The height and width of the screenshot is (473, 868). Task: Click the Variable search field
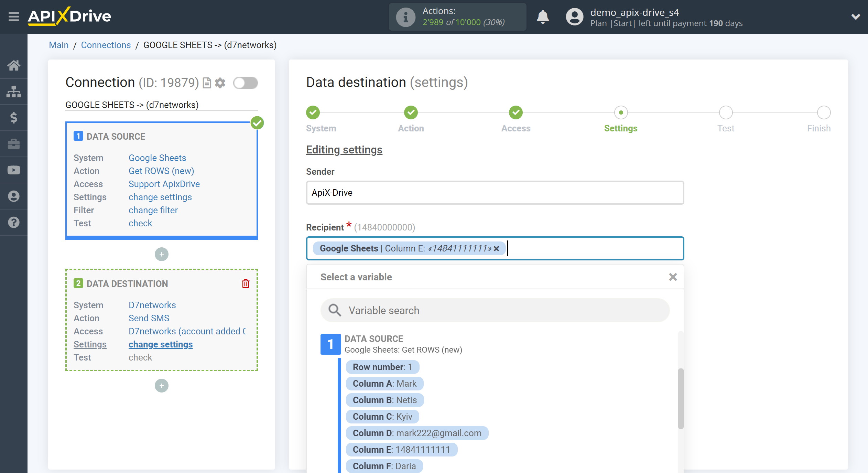pyautogui.click(x=495, y=310)
